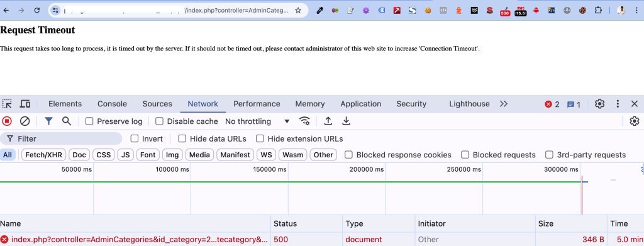Clear the network log
This screenshot has width=644, height=246.
25,121
